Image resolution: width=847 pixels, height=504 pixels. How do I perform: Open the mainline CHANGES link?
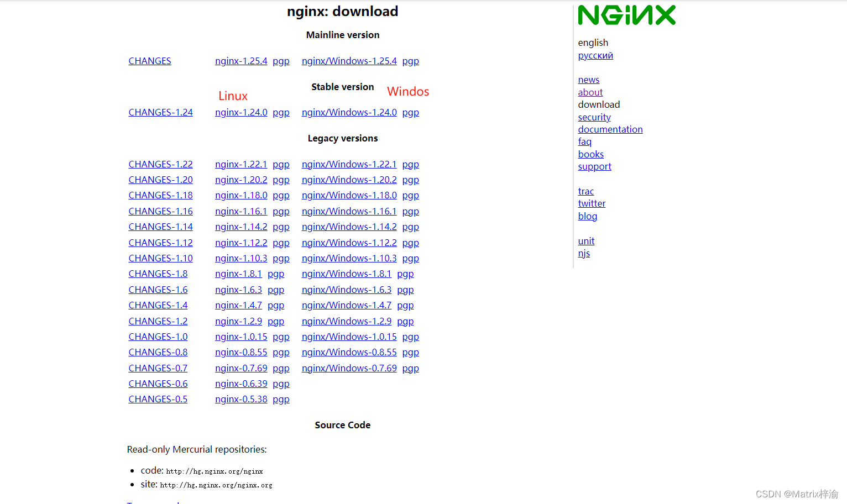pyautogui.click(x=150, y=61)
